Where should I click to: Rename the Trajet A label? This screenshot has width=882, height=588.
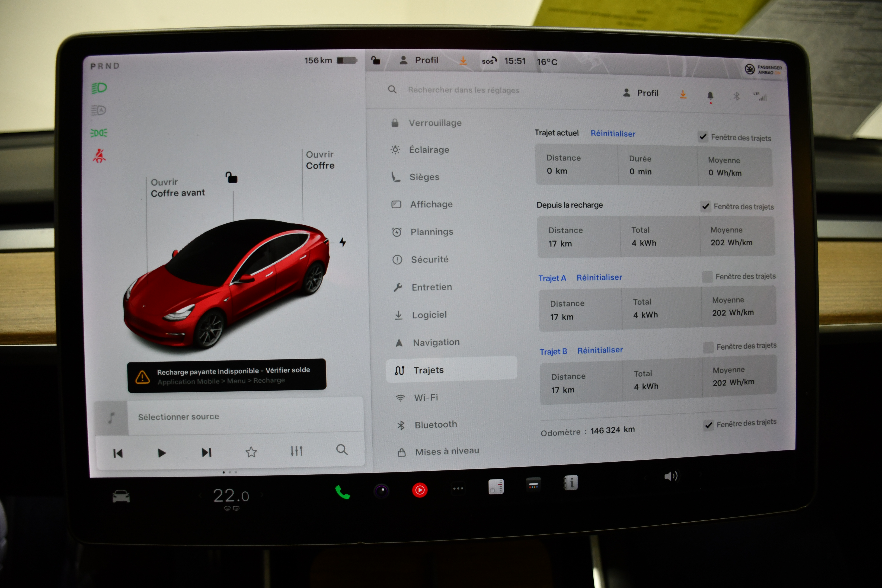tap(552, 278)
